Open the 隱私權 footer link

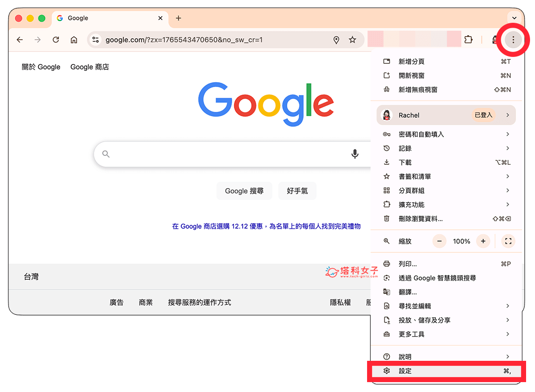pyautogui.click(x=340, y=302)
